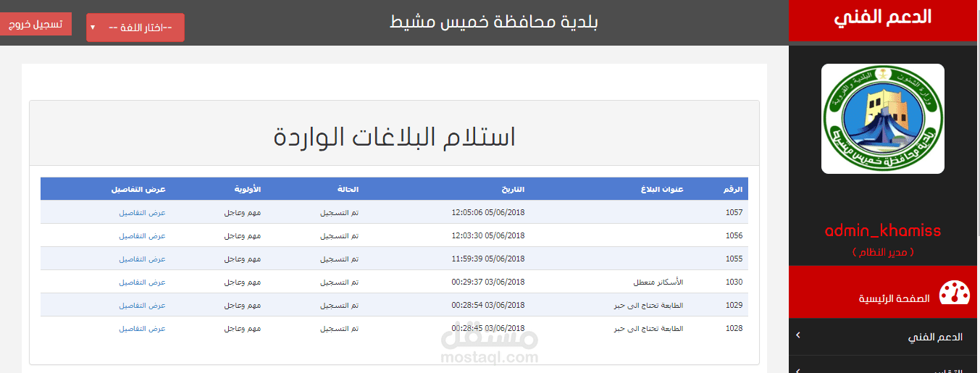Click the الدعم الفني red header title
The width and height of the screenshot is (980, 373).
coord(883,18)
